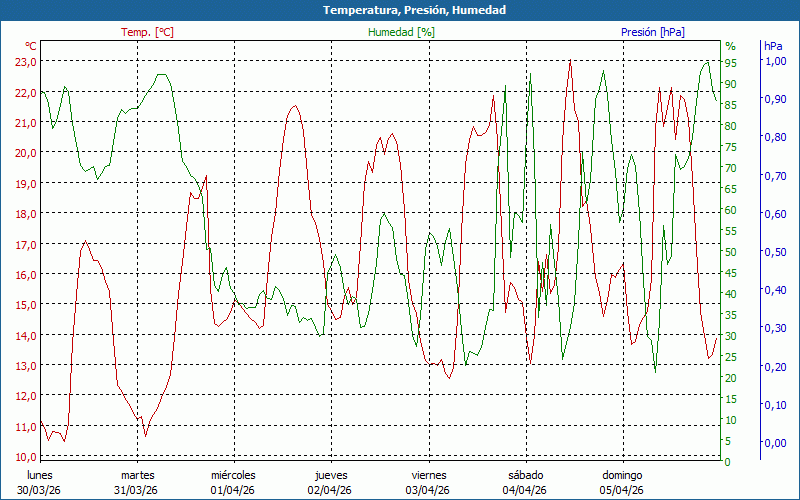This screenshot has height=500, width=800.
Task: Pick the martes 31/03/26 date label
Action: 137,482
